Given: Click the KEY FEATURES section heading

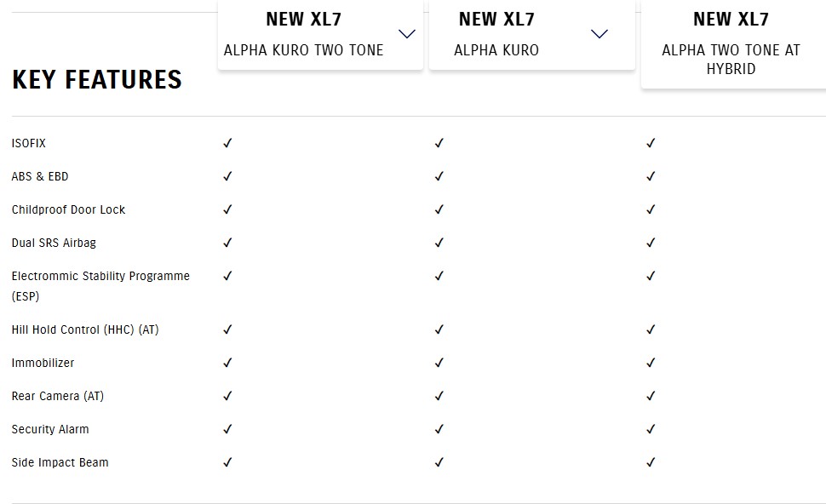Looking at the screenshot, I should click(x=97, y=80).
